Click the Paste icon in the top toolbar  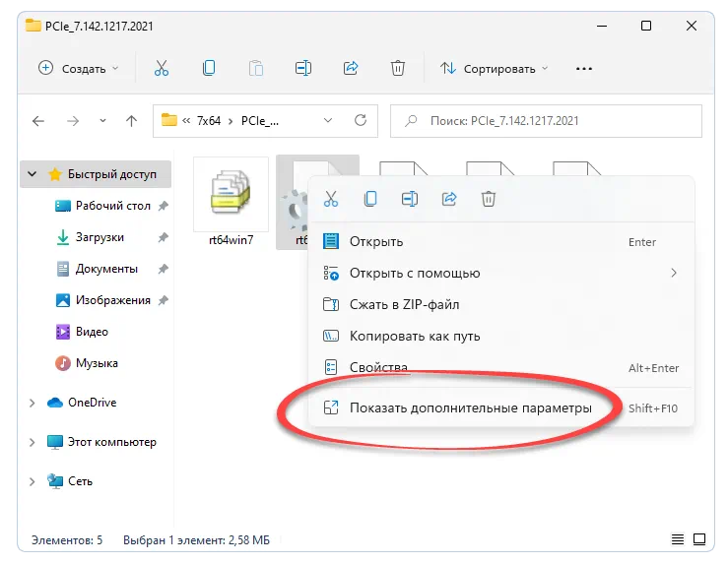(x=256, y=68)
